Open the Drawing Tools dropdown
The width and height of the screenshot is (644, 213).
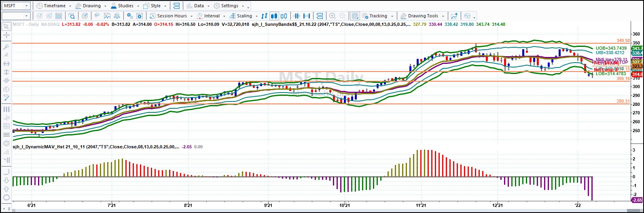(x=423, y=16)
